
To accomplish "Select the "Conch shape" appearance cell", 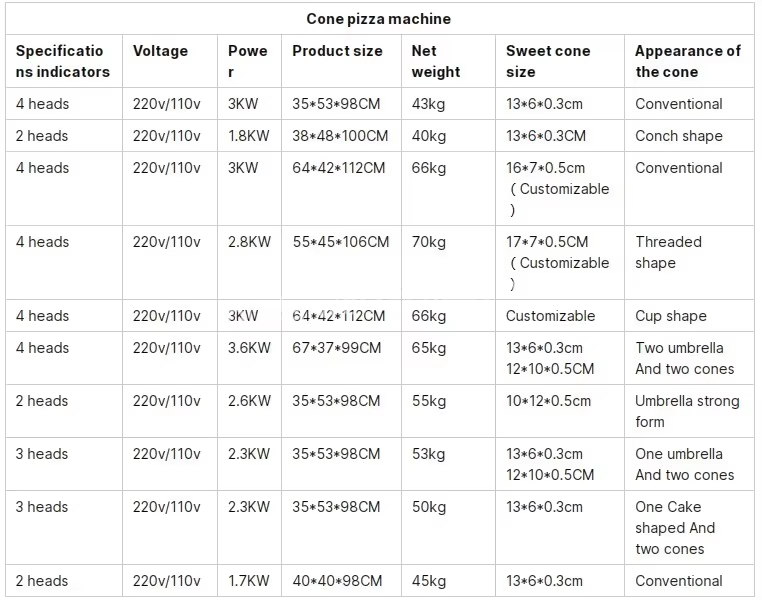I will click(x=678, y=136).
